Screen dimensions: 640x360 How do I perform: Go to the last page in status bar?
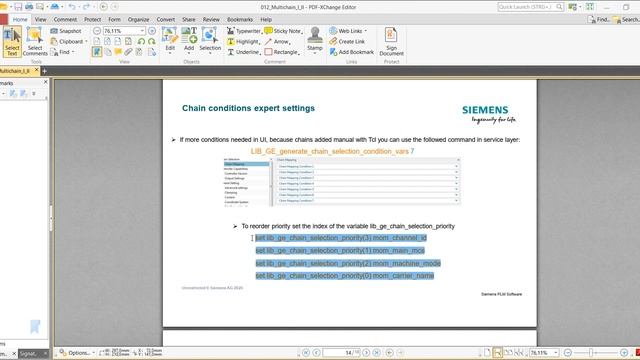(x=377, y=353)
